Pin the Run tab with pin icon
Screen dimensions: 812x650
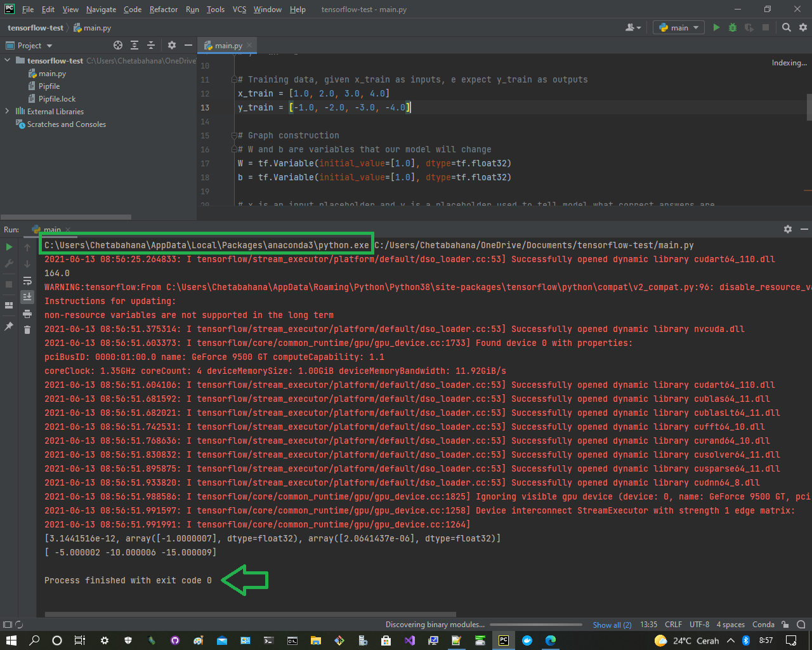point(9,326)
